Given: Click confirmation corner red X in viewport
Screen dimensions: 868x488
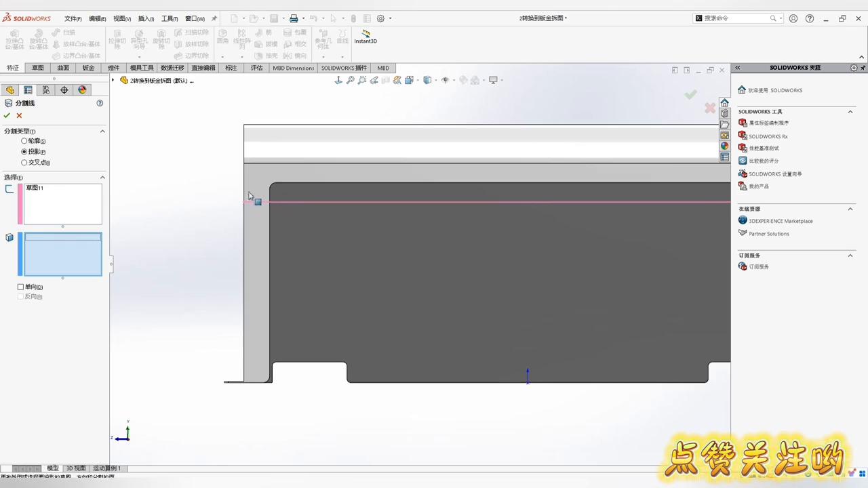Looking at the screenshot, I should coord(710,108).
